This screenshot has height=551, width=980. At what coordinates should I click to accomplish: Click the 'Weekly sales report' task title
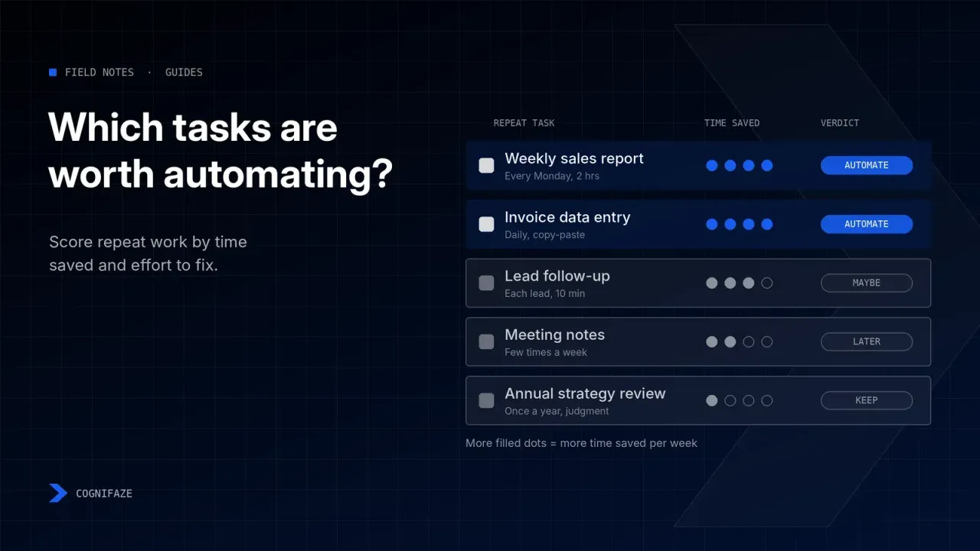point(574,158)
